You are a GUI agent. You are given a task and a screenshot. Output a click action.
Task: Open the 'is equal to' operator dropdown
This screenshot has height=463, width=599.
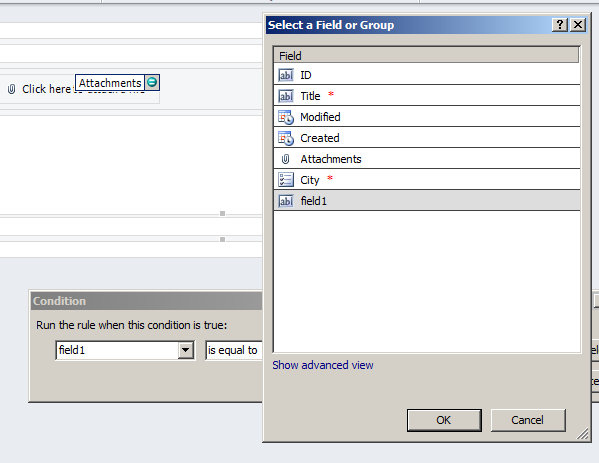pyautogui.click(x=233, y=350)
